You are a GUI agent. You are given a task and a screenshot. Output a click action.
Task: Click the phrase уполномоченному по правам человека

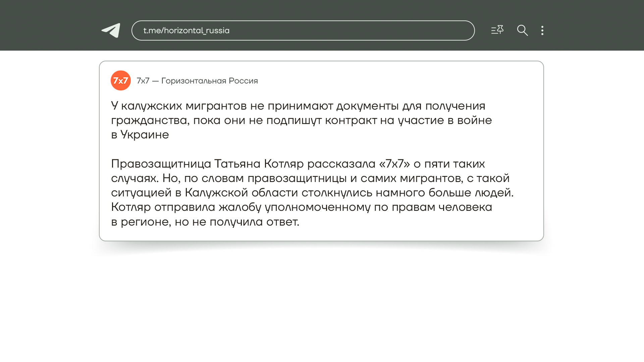tap(378, 207)
